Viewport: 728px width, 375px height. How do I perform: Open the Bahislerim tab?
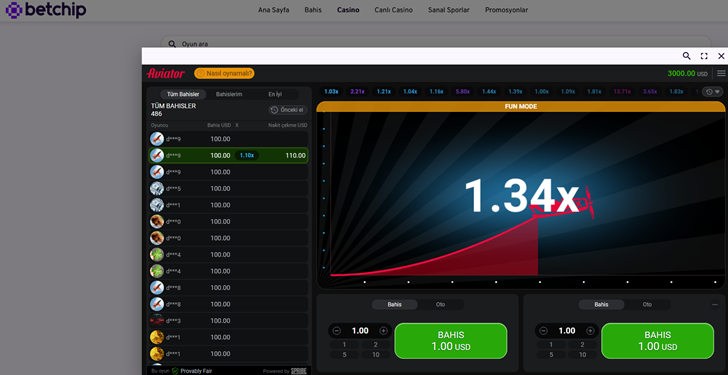coord(229,94)
